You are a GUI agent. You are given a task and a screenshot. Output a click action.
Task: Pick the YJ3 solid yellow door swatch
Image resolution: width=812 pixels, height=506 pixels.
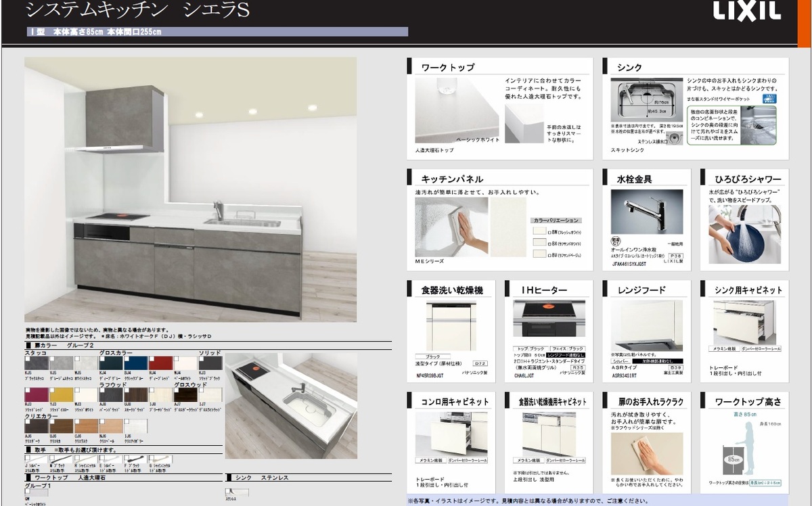[61, 393]
